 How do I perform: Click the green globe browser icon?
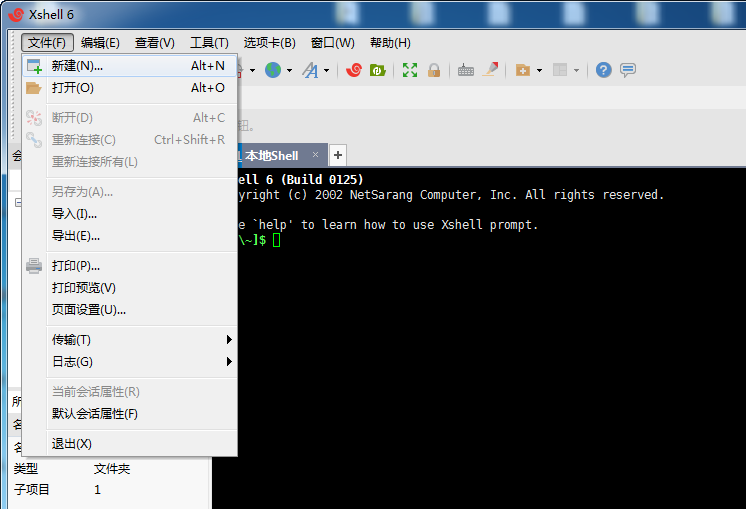273,70
